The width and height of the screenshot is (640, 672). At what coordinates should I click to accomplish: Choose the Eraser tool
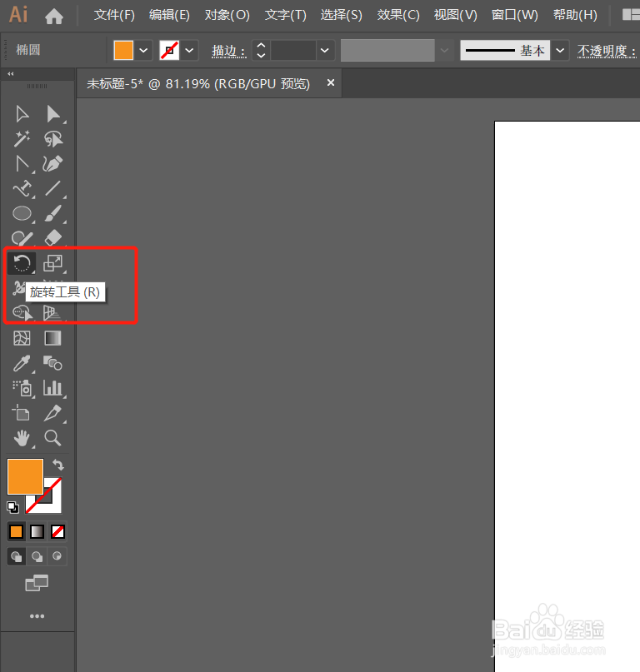[53, 238]
